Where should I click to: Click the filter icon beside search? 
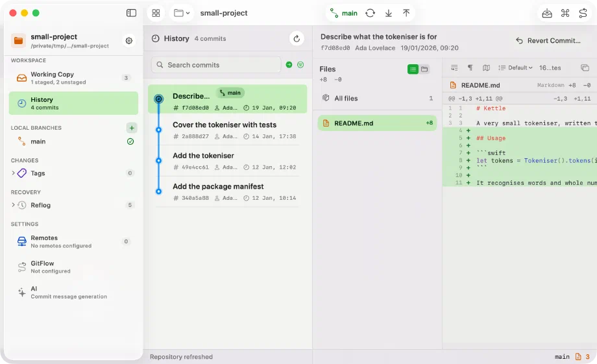[x=300, y=65]
